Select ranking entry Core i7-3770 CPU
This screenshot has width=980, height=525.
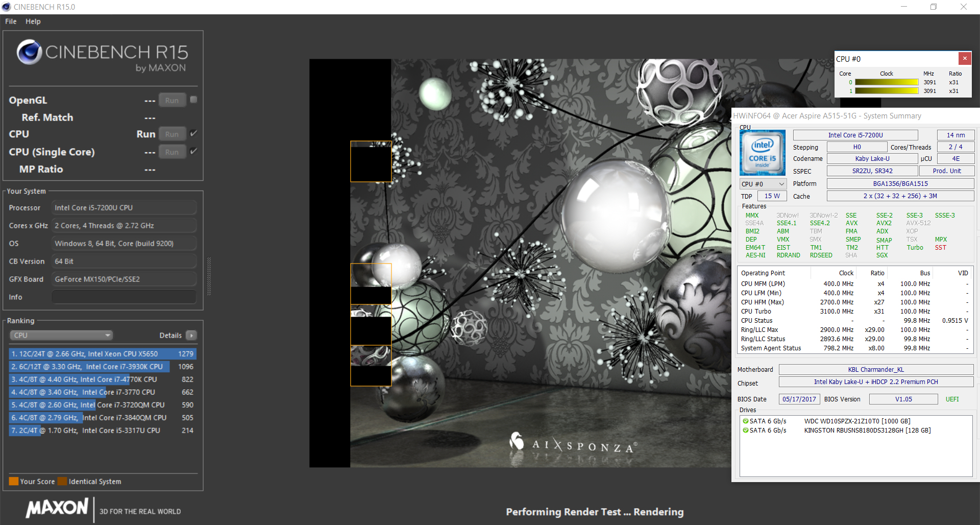pos(103,392)
